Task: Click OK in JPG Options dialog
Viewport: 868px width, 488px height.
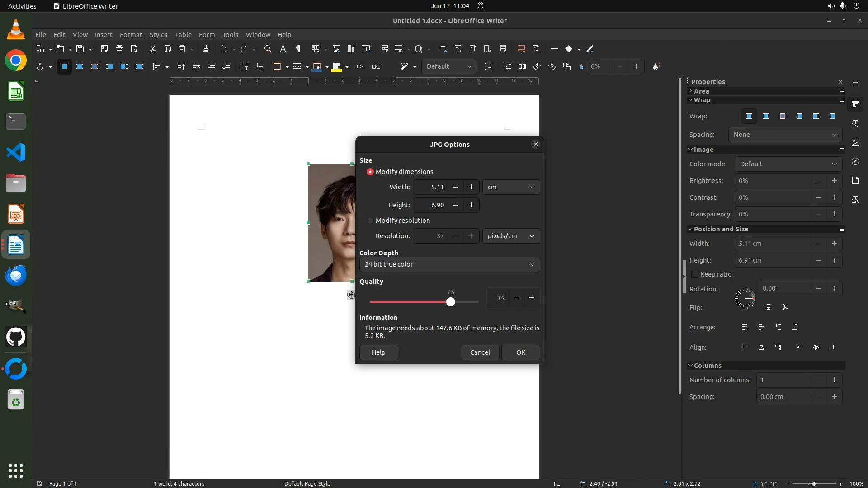Action: (520, 352)
